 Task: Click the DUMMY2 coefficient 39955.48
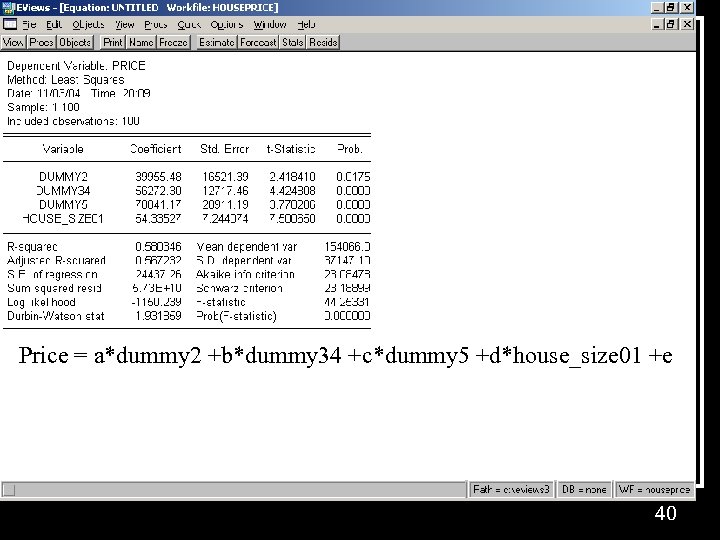point(158,177)
